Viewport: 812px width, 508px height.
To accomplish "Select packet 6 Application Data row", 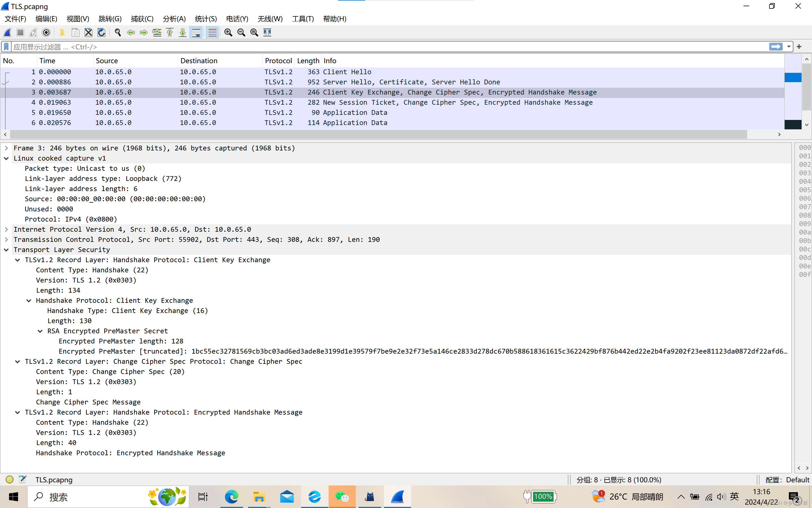I will click(392, 123).
